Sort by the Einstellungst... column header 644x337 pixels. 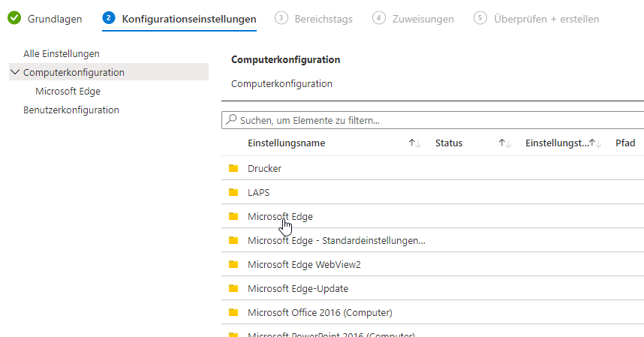[x=556, y=143]
